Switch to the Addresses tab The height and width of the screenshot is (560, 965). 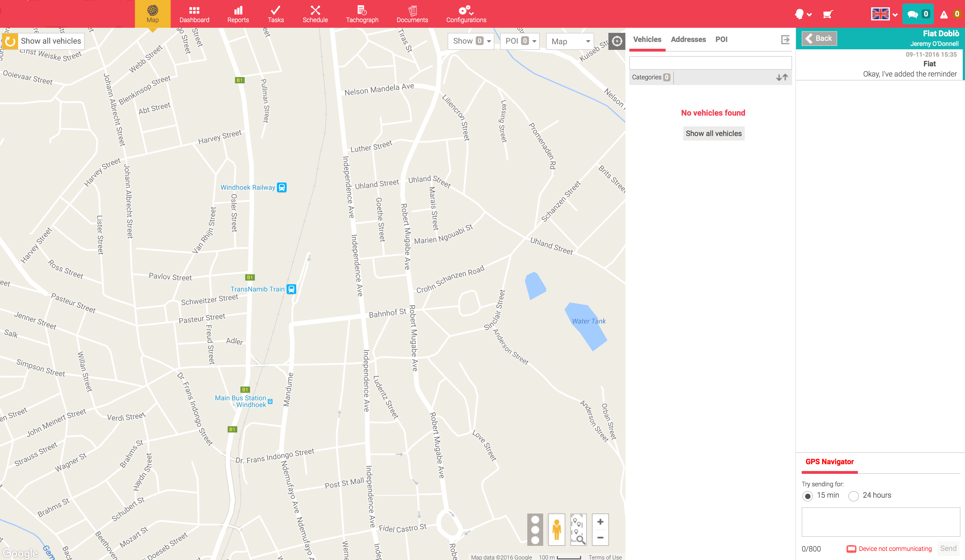coord(688,39)
